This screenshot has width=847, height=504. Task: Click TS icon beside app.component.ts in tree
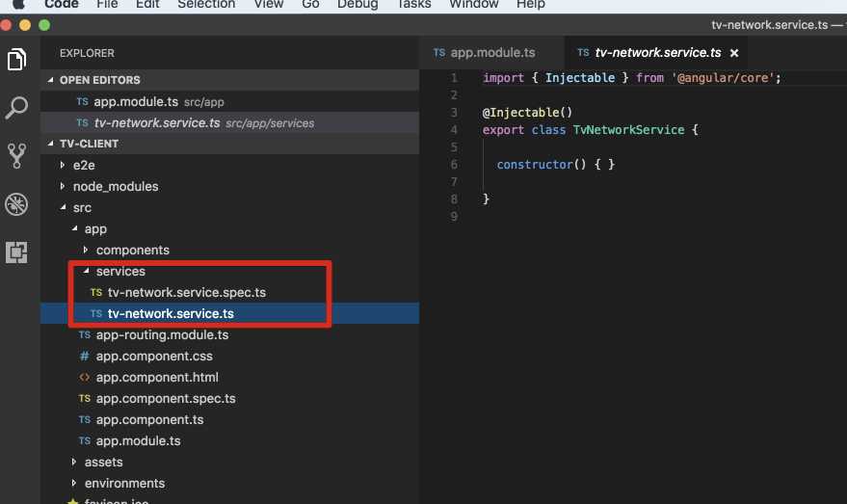click(x=84, y=420)
